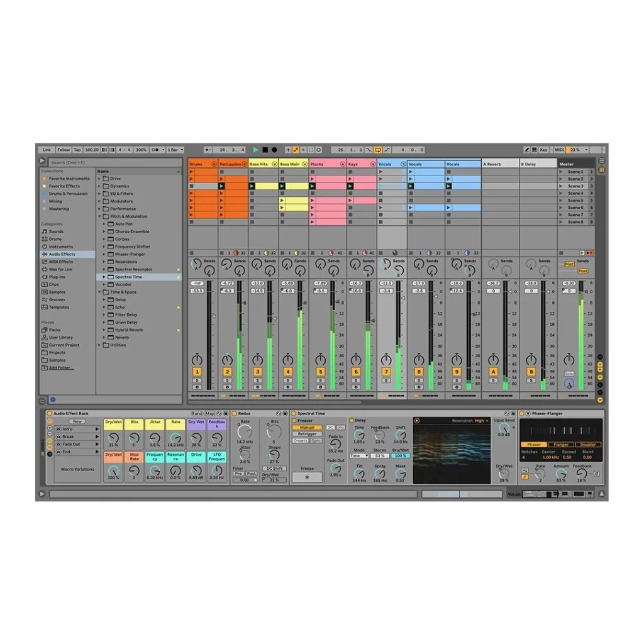Screen dimensions: 644x644
Task: Click the Stop transport button
Action: 265,150
